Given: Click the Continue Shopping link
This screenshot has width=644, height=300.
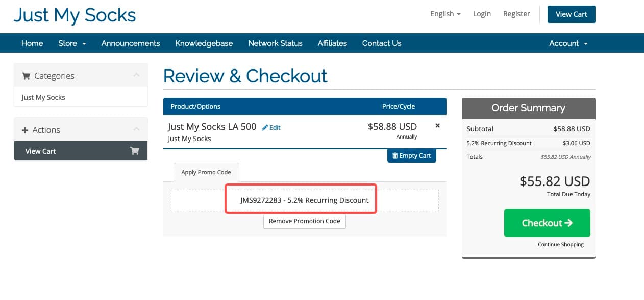Looking at the screenshot, I should click(561, 244).
